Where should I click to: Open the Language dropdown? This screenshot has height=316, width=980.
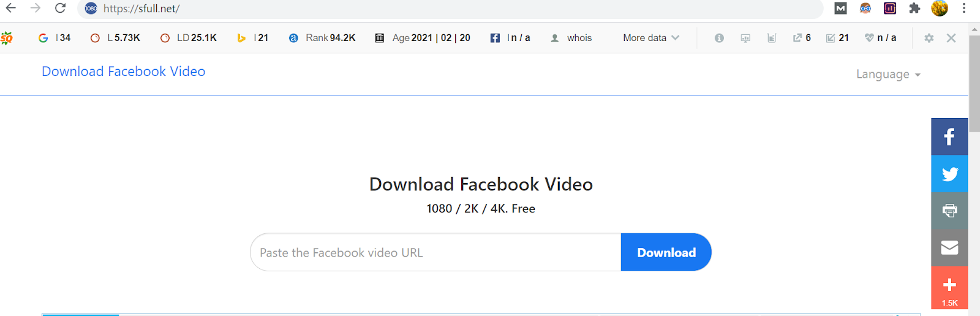pyautogui.click(x=888, y=74)
